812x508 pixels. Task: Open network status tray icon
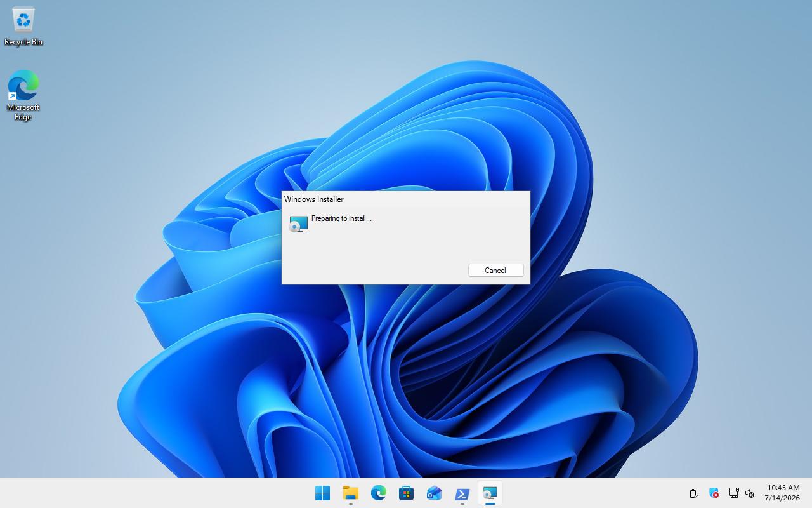click(733, 493)
